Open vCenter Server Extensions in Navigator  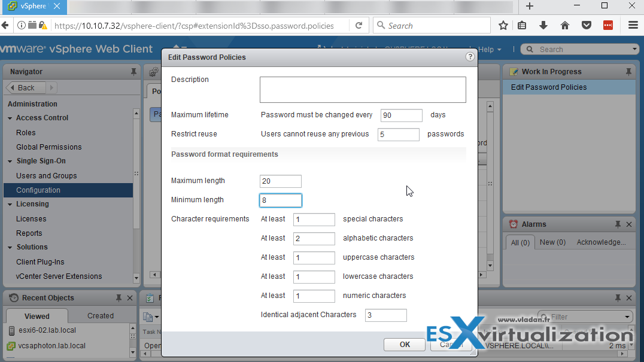tap(59, 276)
